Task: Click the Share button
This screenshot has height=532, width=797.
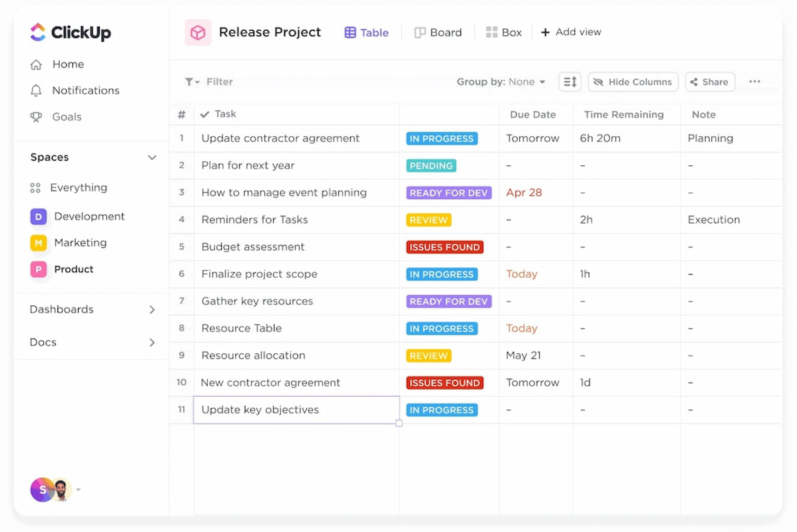Action: 710,82
